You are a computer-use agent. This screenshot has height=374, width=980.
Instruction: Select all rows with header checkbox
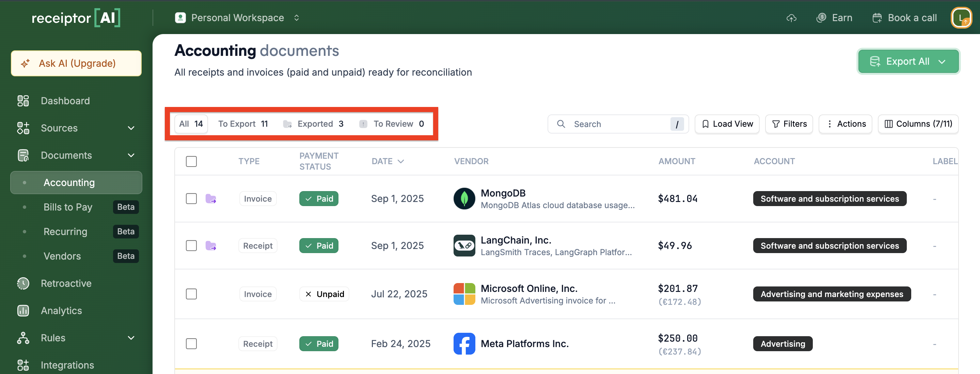click(191, 161)
